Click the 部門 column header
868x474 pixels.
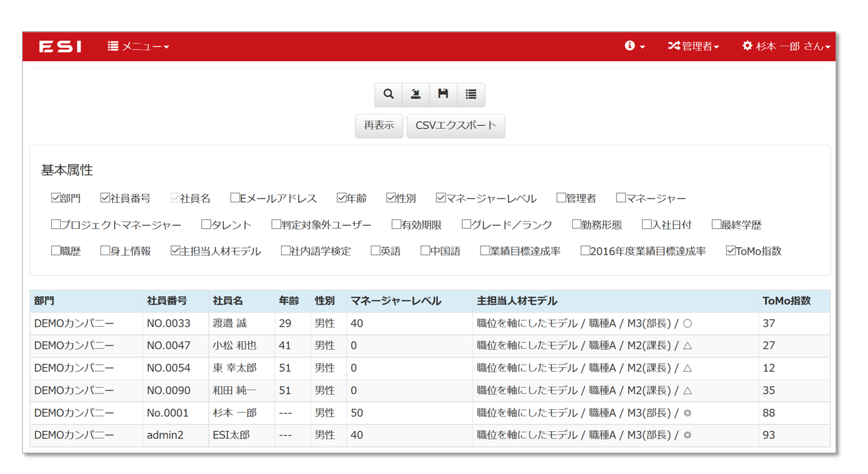(86, 301)
